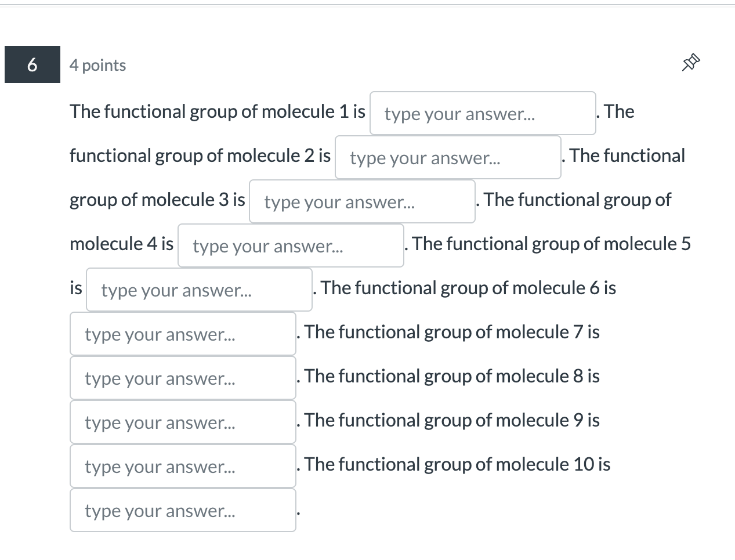The height and width of the screenshot is (560, 735).
Task: Click the text 'functional group of molecule 2 is'
Action: pos(200,156)
